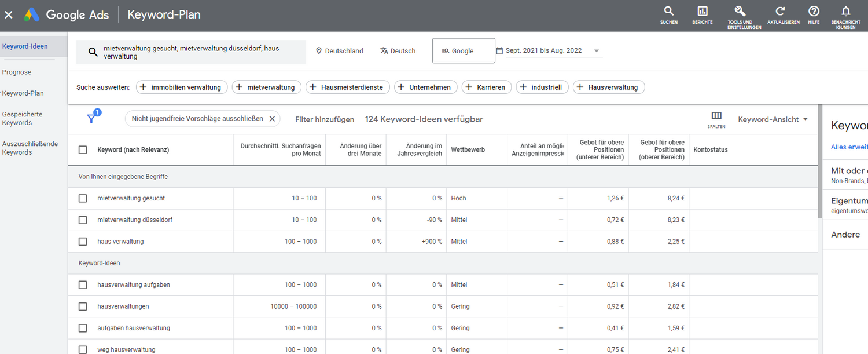Click the filter funnel icon
Image resolution: width=868 pixels, height=354 pixels.
[x=91, y=118]
